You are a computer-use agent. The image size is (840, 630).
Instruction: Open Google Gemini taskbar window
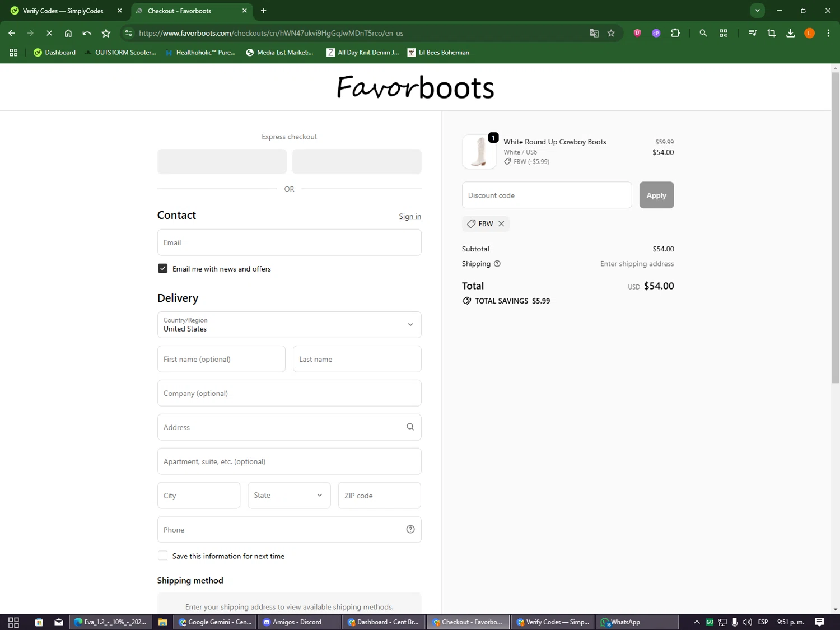[215, 622]
